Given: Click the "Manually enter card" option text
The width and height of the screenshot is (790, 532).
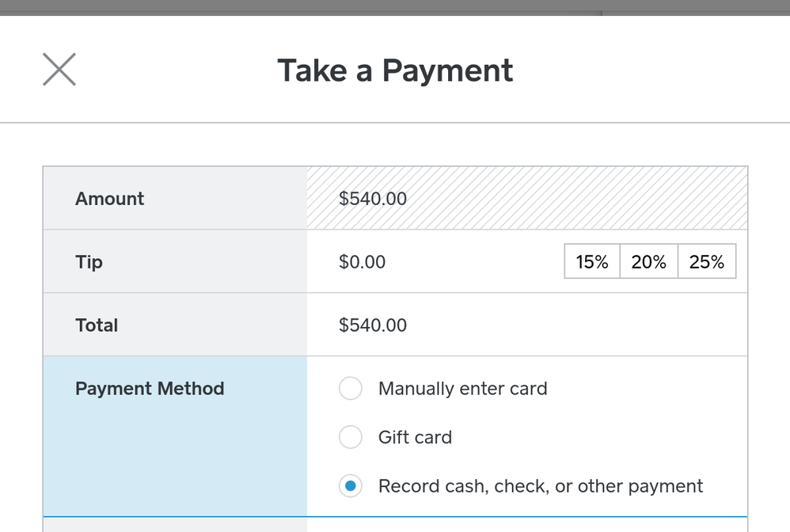Looking at the screenshot, I should tap(463, 389).
